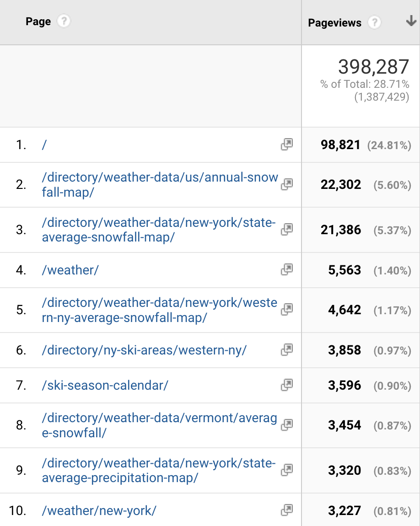The width and height of the screenshot is (420, 526).
Task: Open help tooltip for Pageviews column
Action: 374,22
